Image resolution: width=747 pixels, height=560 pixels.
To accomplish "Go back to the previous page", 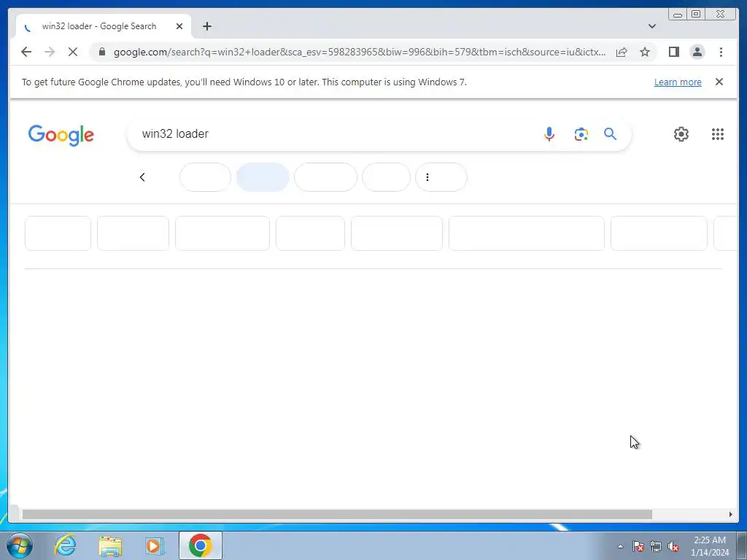I will 26,52.
